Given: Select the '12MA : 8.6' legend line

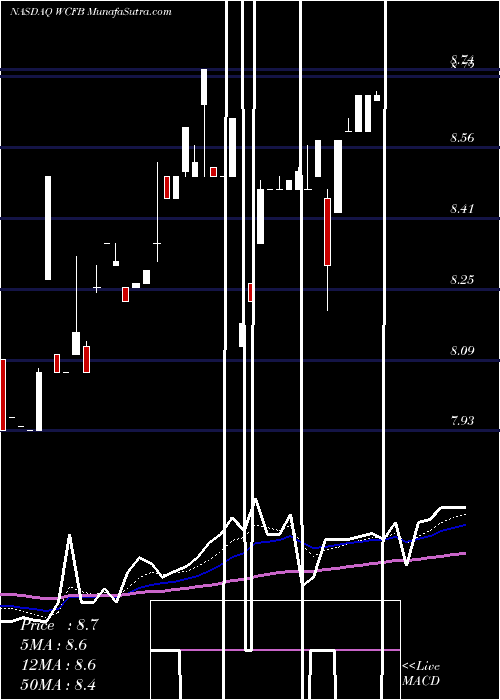Looking at the screenshot, I should tap(58, 665).
